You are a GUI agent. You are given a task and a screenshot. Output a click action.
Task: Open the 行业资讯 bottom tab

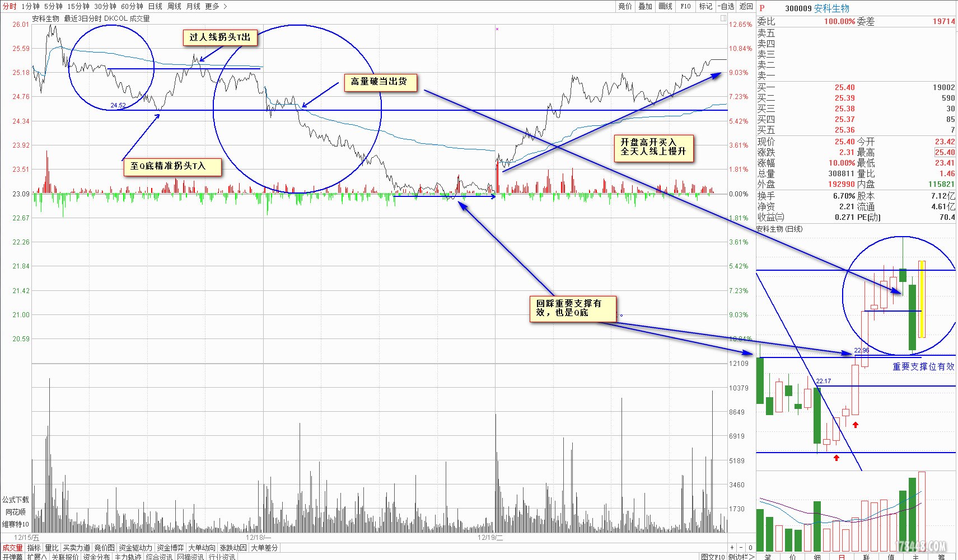click(x=222, y=557)
